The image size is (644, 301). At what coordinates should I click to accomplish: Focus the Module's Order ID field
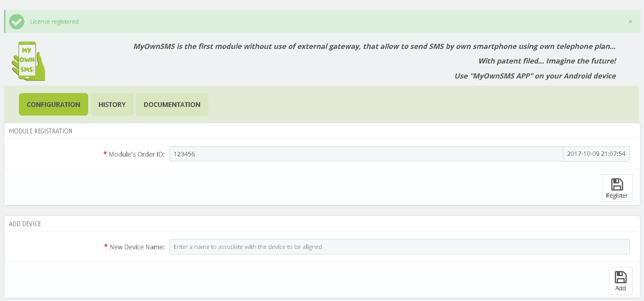point(366,154)
